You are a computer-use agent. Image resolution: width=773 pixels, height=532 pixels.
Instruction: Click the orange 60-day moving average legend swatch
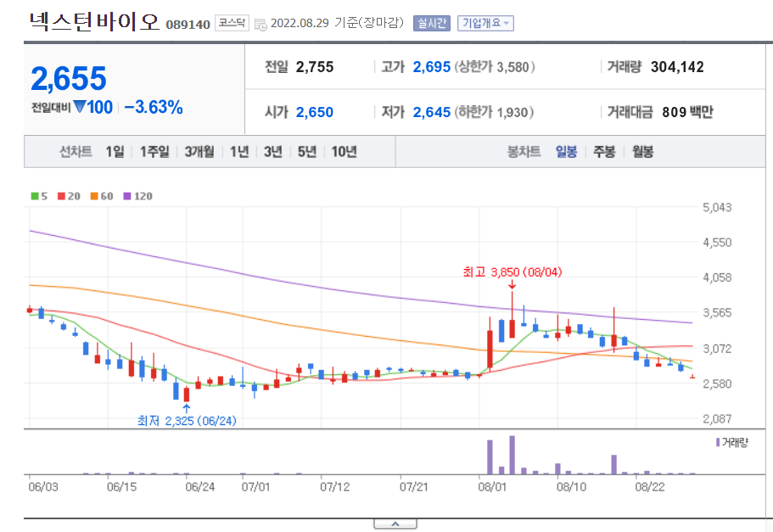(x=94, y=196)
